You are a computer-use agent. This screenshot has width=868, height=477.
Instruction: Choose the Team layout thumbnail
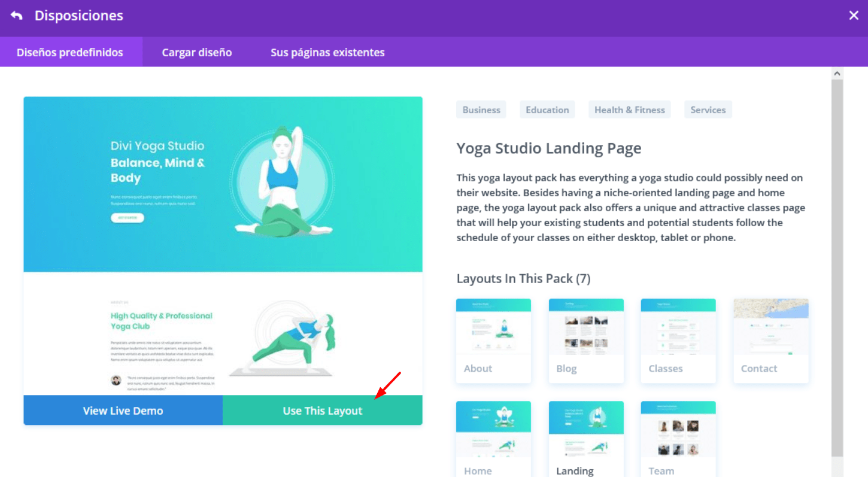coord(678,439)
